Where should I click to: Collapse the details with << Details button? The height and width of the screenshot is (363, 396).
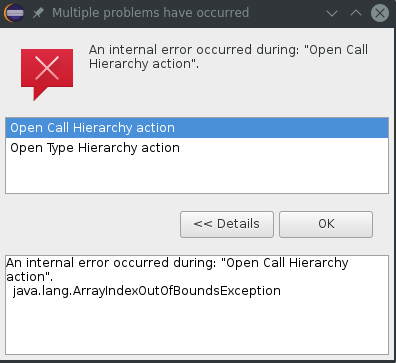point(227,224)
